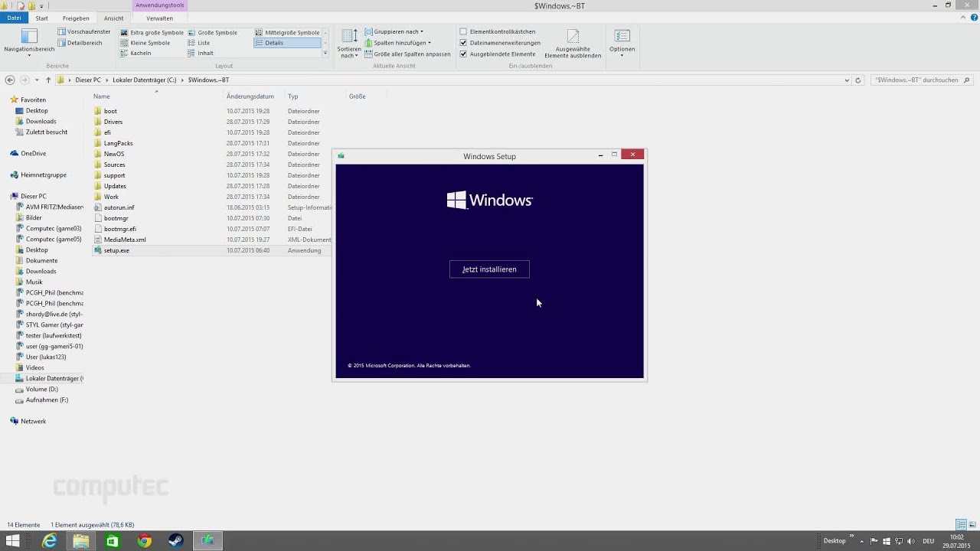The width and height of the screenshot is (980, 551).
Task: Expand the layout gallery more arrow
Action: (x=325, y=53)
